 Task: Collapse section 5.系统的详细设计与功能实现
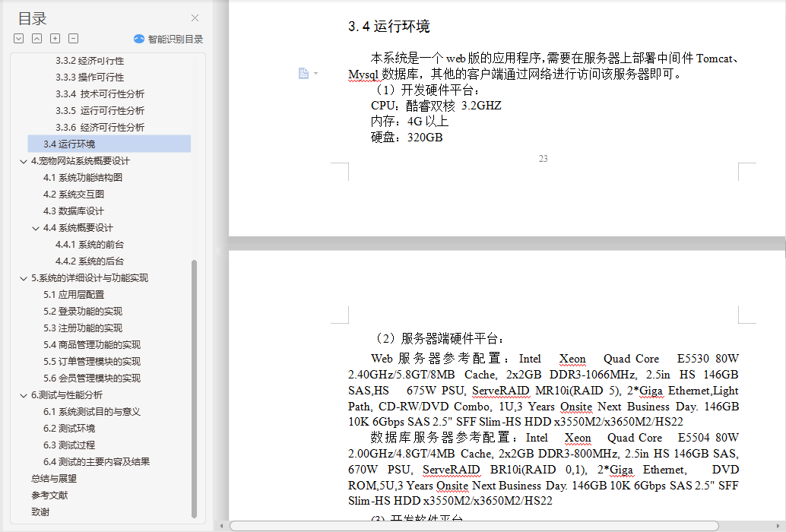(23, 278)
